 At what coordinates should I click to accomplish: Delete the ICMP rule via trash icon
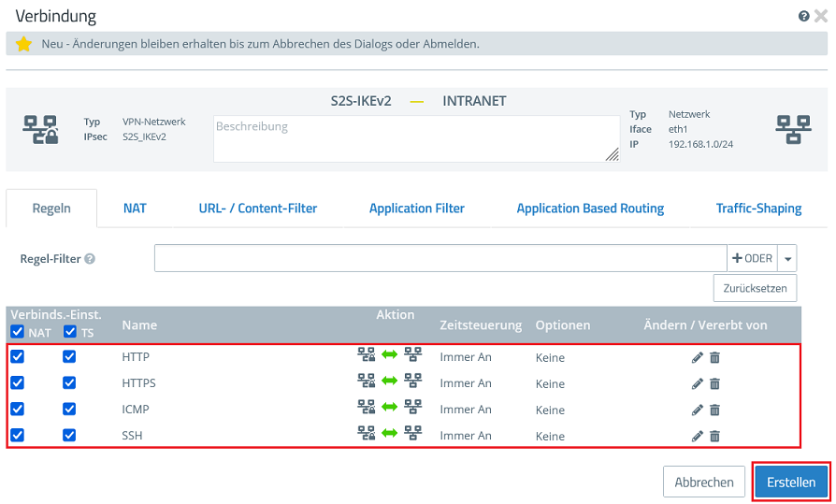[714, 410]
